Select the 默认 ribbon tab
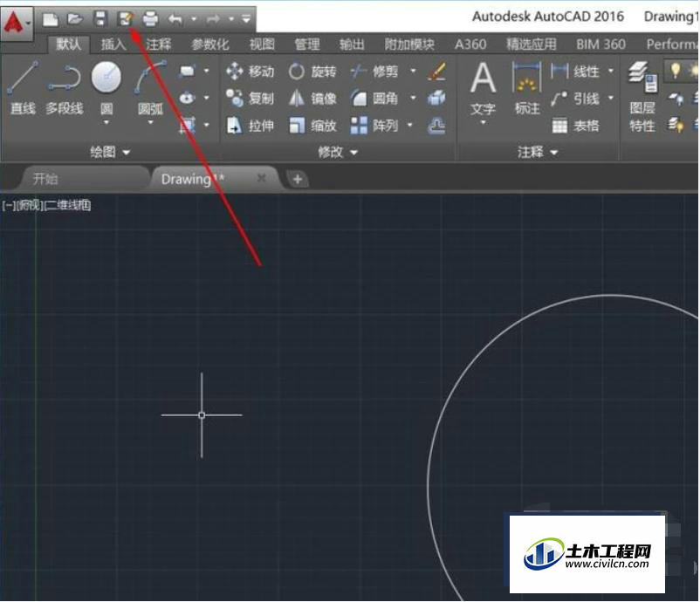 (69, 44)
